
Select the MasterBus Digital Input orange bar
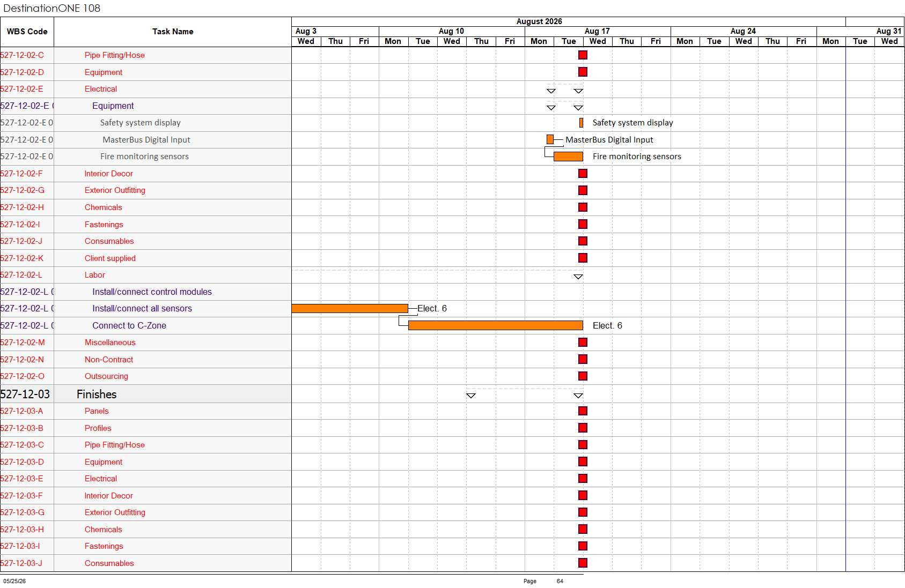click(x=550, y=140)
